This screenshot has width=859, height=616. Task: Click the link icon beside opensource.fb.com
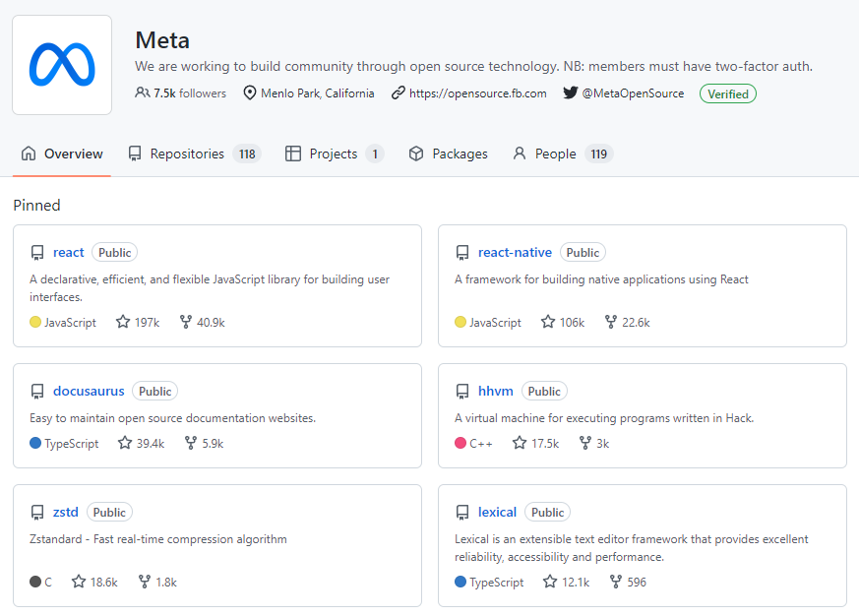pos(398,93)
